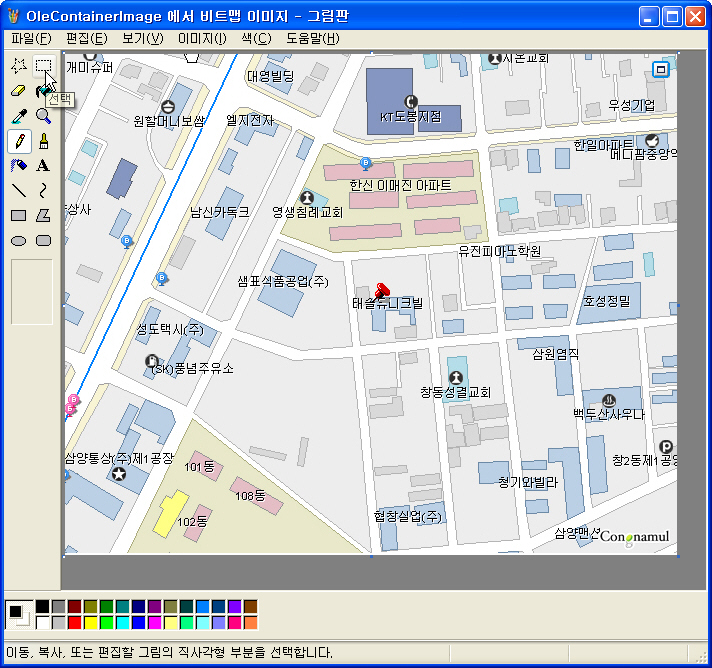
Task: Activate the Magnifier zoom tool
Action: 44,116
